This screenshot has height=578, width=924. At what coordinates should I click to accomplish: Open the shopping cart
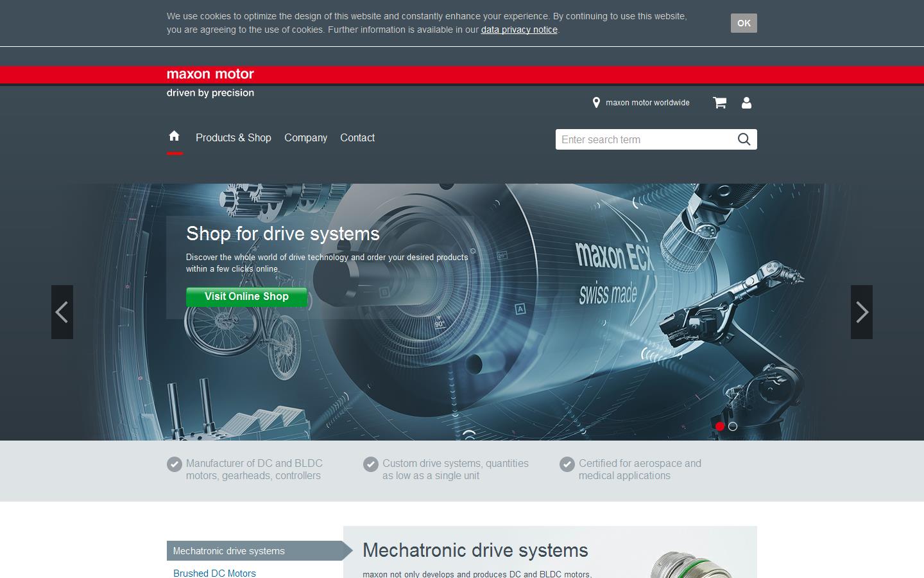coord(719,103)
